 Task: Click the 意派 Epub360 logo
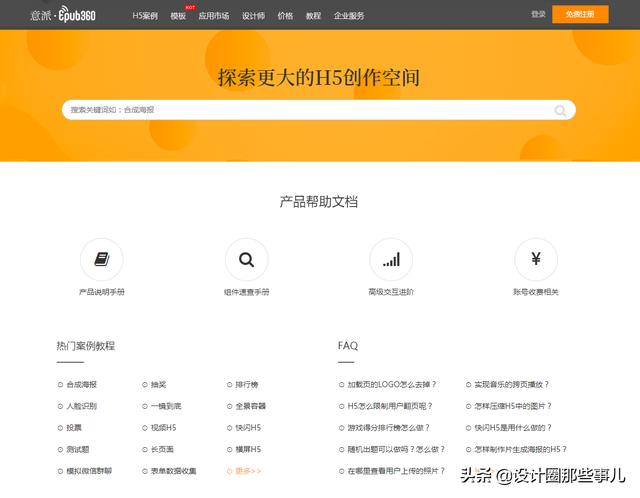click(x=63, y=15)
